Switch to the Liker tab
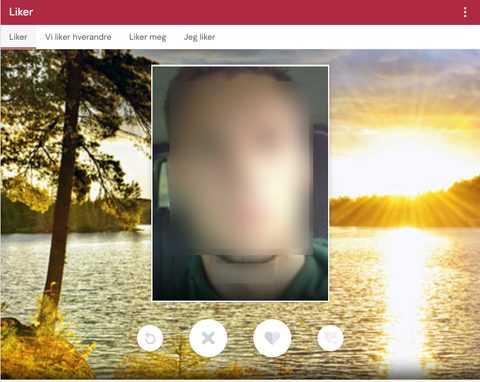 18,37
